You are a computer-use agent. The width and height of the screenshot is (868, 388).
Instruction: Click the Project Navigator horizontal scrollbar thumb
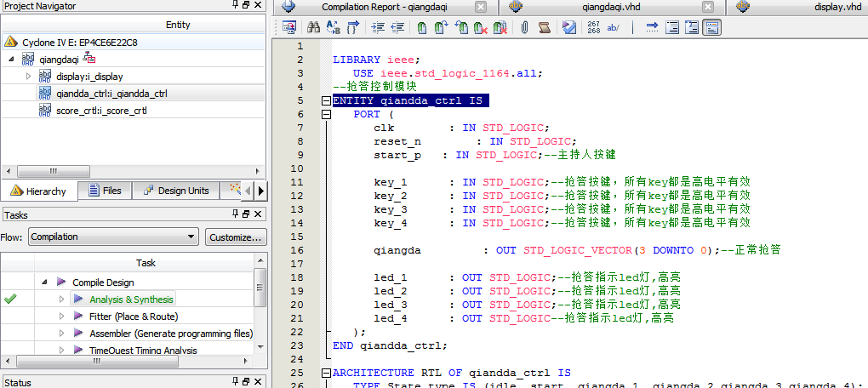click(x=53, y=172)
